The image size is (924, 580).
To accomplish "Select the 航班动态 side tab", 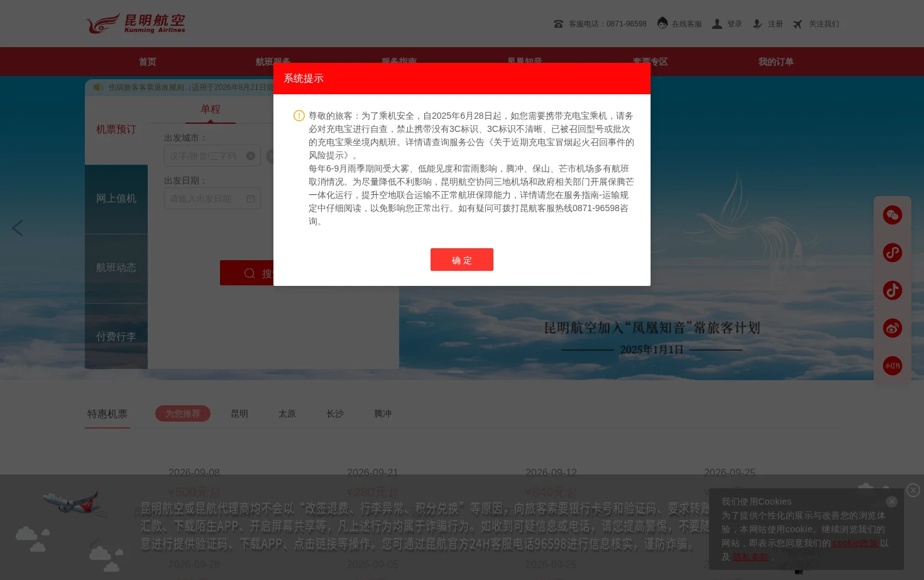I will pyautogui.click(x=116, y=268).
